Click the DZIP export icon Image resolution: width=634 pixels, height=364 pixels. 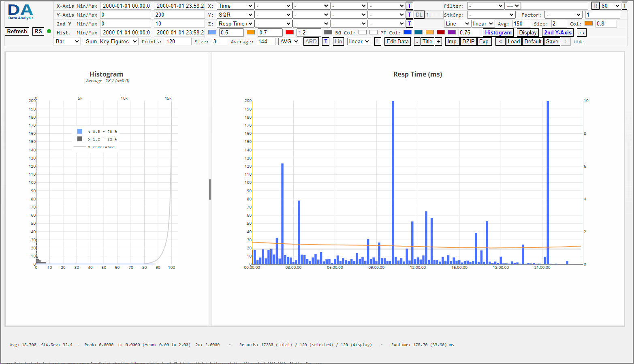click(x=468, y=41)
